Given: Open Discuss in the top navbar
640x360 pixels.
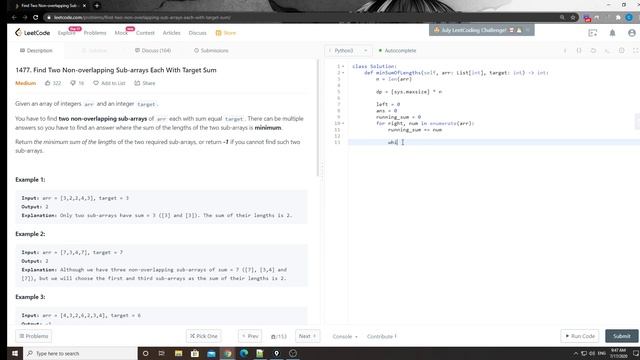Looking at the screenshot, I should [198, 33].
